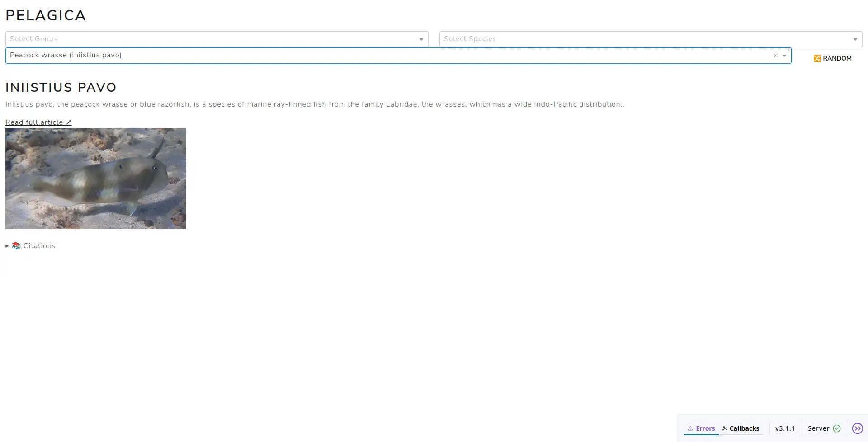The height and width of the screenshot is (442, 868).
Task: Switch to the Callbacks tab
Action: pos(744,428)
